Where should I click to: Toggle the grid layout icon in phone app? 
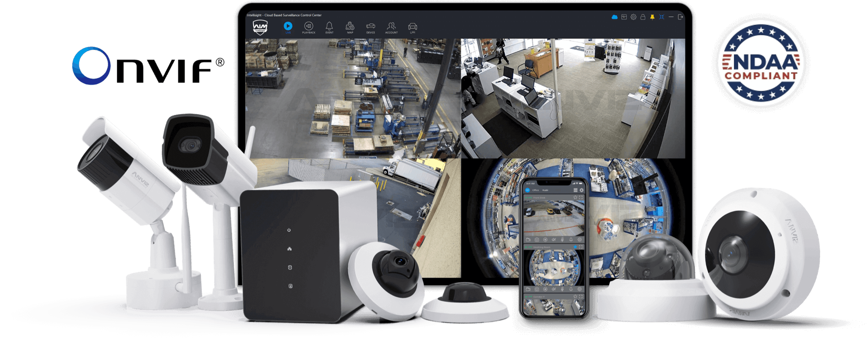click(575, 190)
